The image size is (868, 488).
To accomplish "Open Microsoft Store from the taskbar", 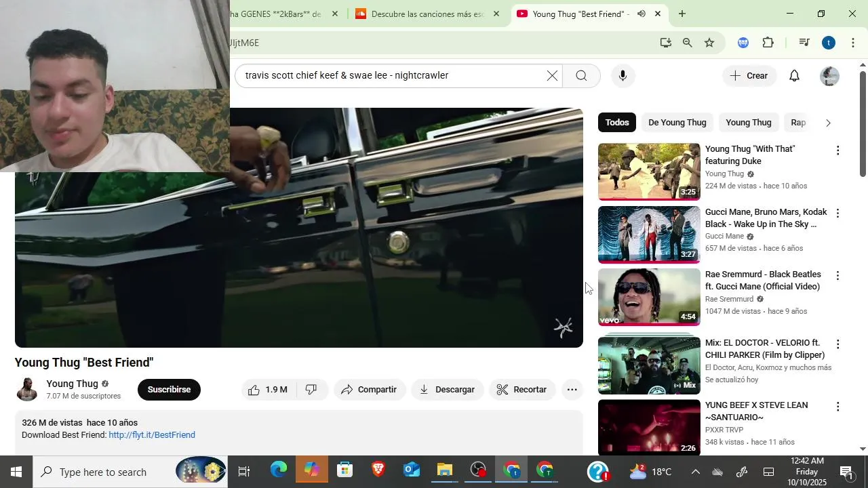I will coord(344,470).
